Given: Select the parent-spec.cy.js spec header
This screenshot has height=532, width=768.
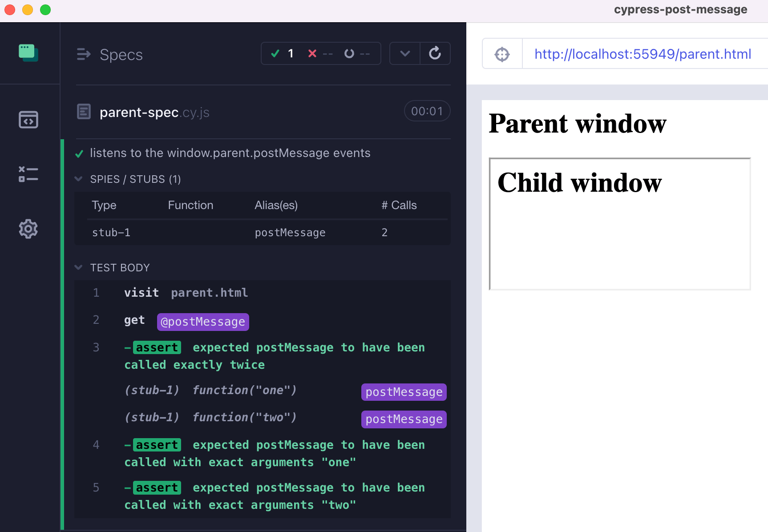Looking at the screenshot, I should pos(154,112).
